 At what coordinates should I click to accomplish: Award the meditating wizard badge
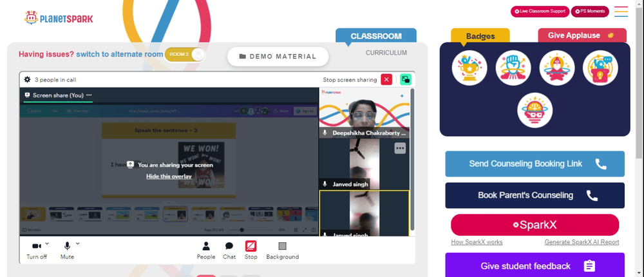[x=557, y=68]
